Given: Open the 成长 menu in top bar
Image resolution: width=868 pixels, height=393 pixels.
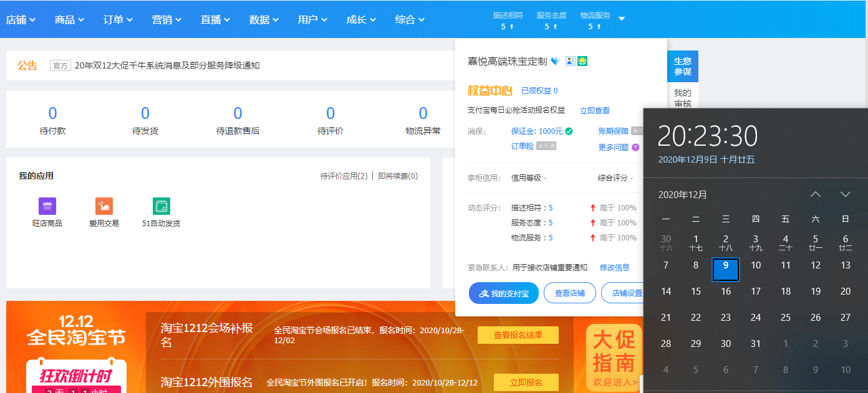Looking at the screenshot, I should point(361,19).
